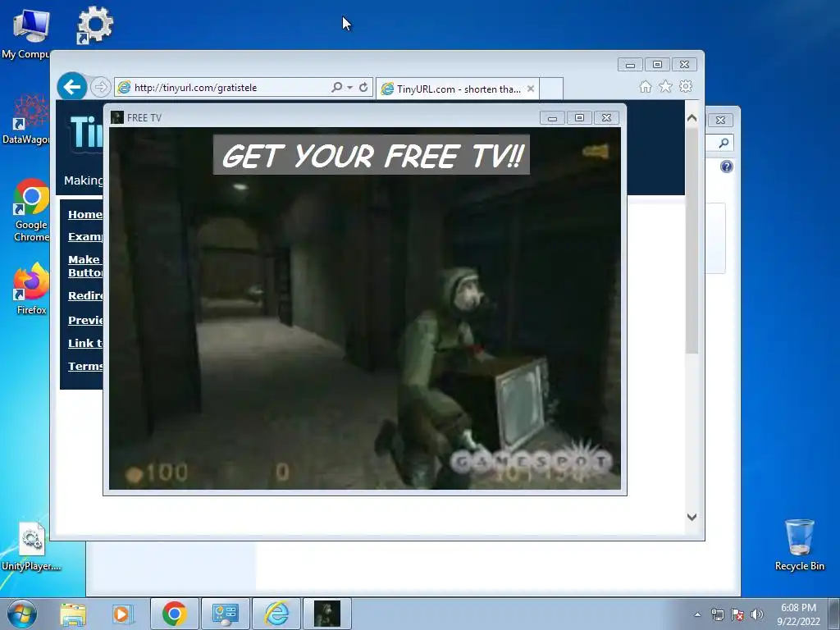This screenshot has height=630, width=840.
Task: Switch to Internet Explorer in taskbar
Action: pos(276,614)
